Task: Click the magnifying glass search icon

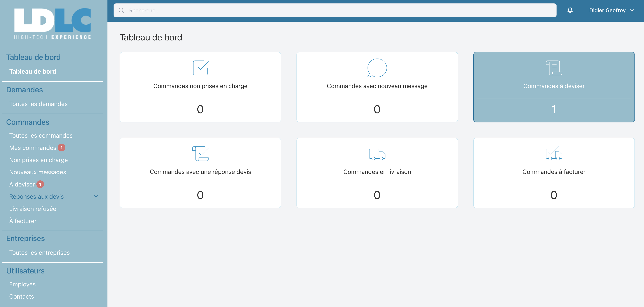Action: pos(121,10)
